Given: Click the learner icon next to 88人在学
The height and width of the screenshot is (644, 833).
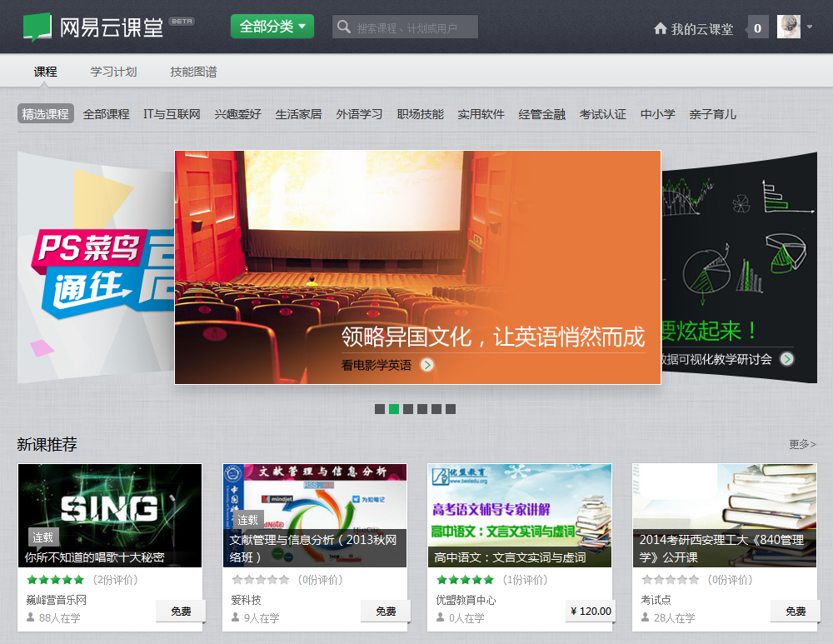Looking at the screenshot, I should pos(31,617).
